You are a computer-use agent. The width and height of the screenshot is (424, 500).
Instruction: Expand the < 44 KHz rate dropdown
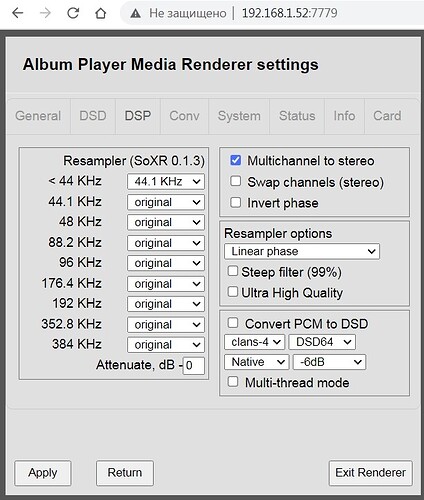[166, 182]
